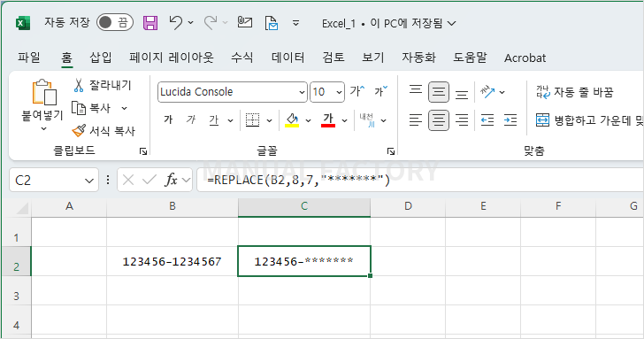Click the Center horizontal align icon

click(439, 120)
